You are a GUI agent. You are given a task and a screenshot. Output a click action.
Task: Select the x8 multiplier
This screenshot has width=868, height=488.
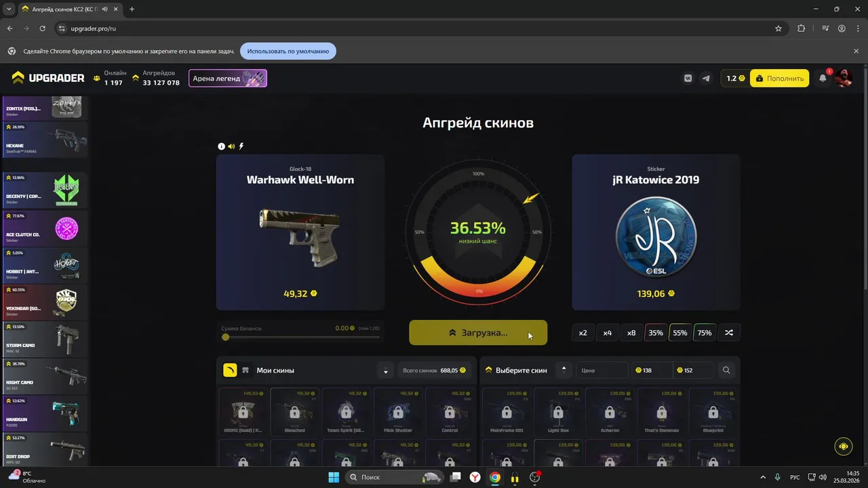pyautogui.click(x=631, y=333)
